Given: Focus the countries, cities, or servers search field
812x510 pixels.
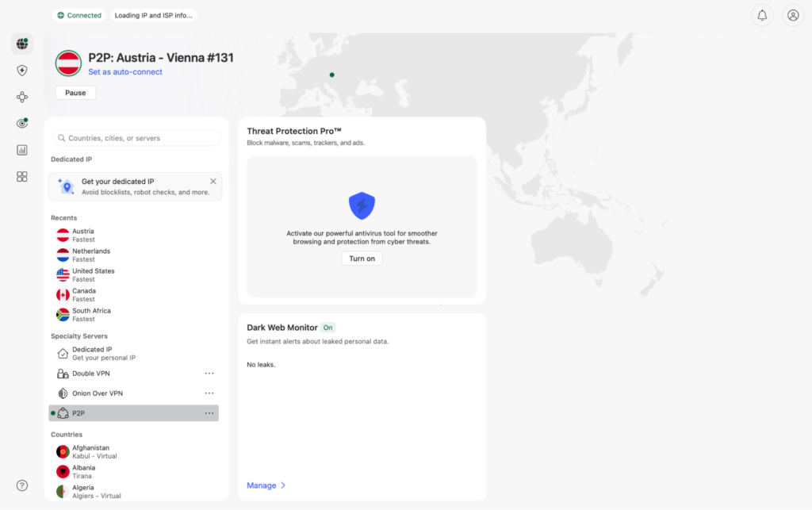Looking at the screenshot, I should pos(136,138).
